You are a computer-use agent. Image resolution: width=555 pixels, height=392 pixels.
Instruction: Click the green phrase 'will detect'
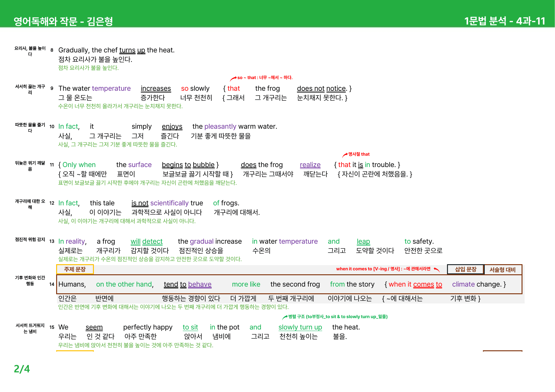coord(147,242)
